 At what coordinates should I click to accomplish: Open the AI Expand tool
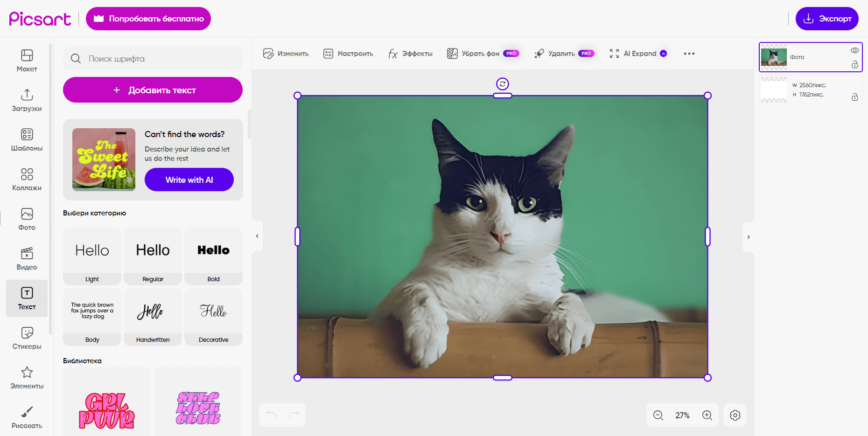638,54
